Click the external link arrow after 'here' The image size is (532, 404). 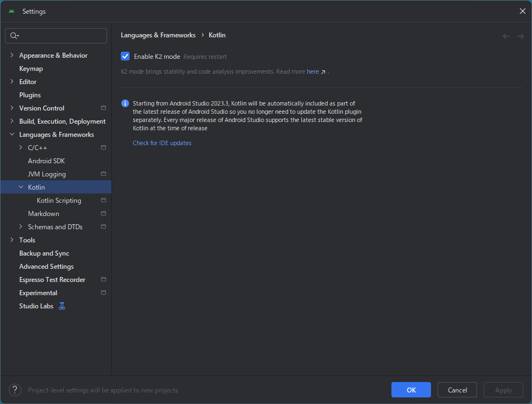(x=323, y=72)
